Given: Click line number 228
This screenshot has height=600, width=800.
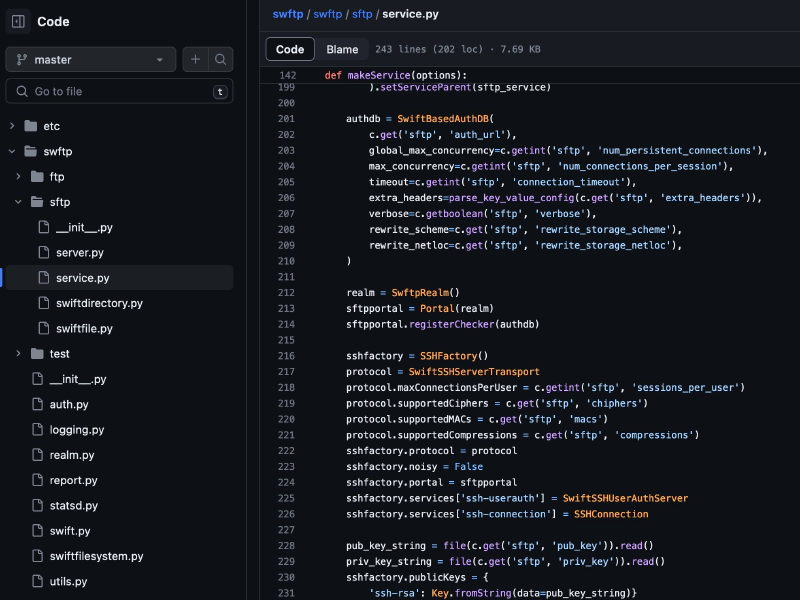Looking at the screenshot, I should [x=286, y=546].
